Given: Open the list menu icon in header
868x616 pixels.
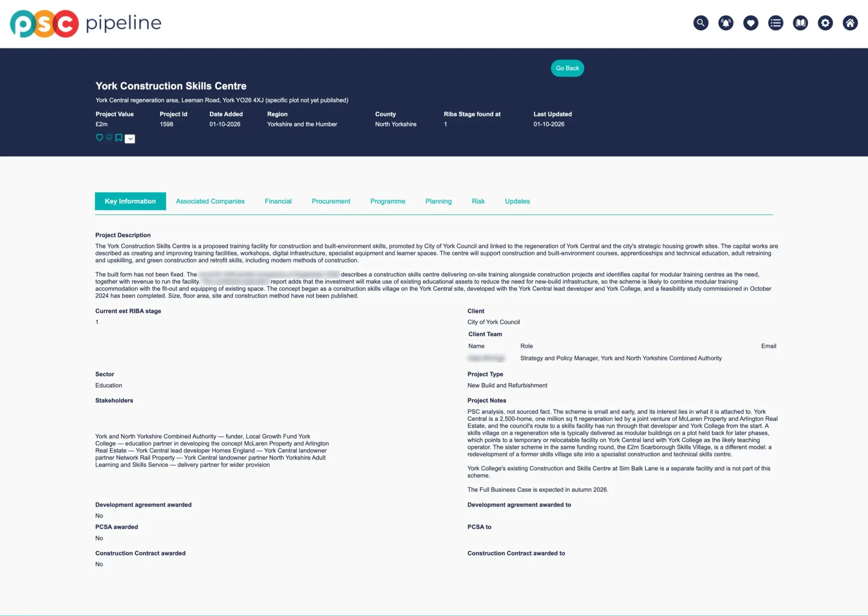Looking at the screenshot, I should pos(775,23).
